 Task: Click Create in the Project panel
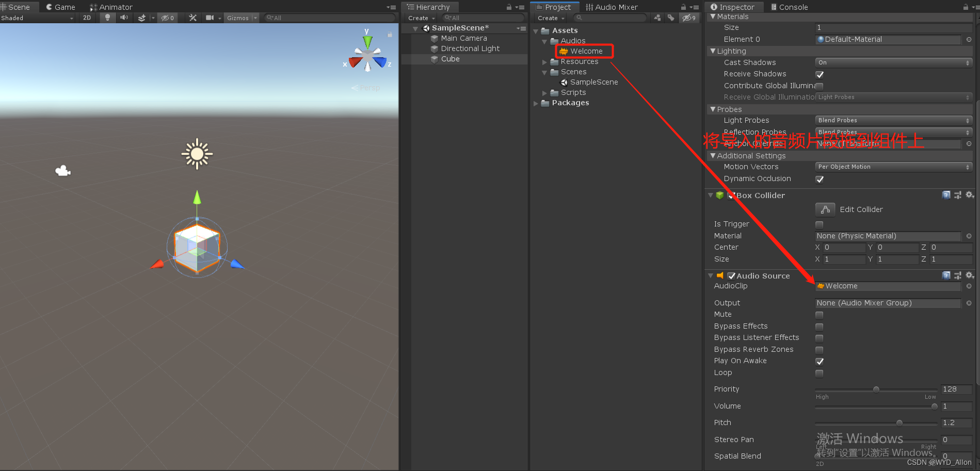tap(548, 18)
